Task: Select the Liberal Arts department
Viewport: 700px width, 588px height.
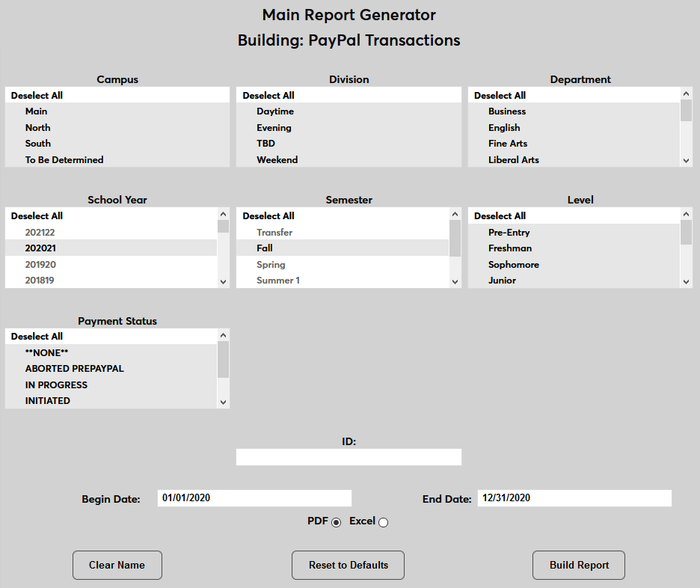Action: pyautogui.click(x=574, y=159)
